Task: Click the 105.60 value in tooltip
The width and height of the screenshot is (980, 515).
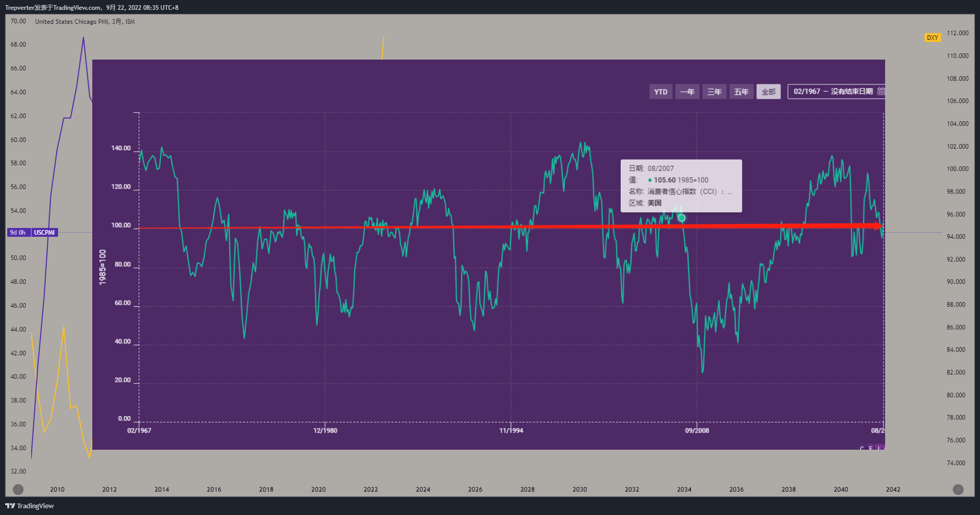Action: pyautogui.click(x=664, y=180)
